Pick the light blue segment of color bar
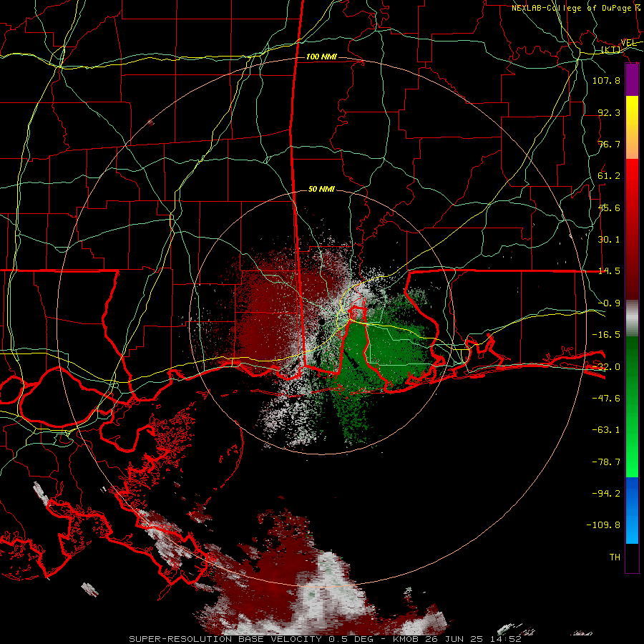 [x=632, y=530]
